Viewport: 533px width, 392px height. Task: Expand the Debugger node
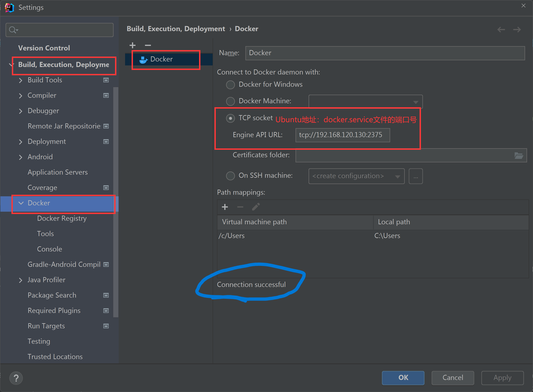coord(21,111)
